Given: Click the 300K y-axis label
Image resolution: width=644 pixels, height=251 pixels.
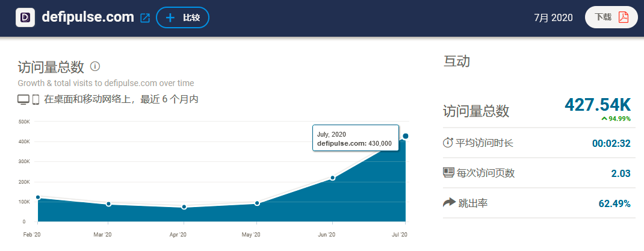Looking at the screenshot, I should (x=25, y=162).
